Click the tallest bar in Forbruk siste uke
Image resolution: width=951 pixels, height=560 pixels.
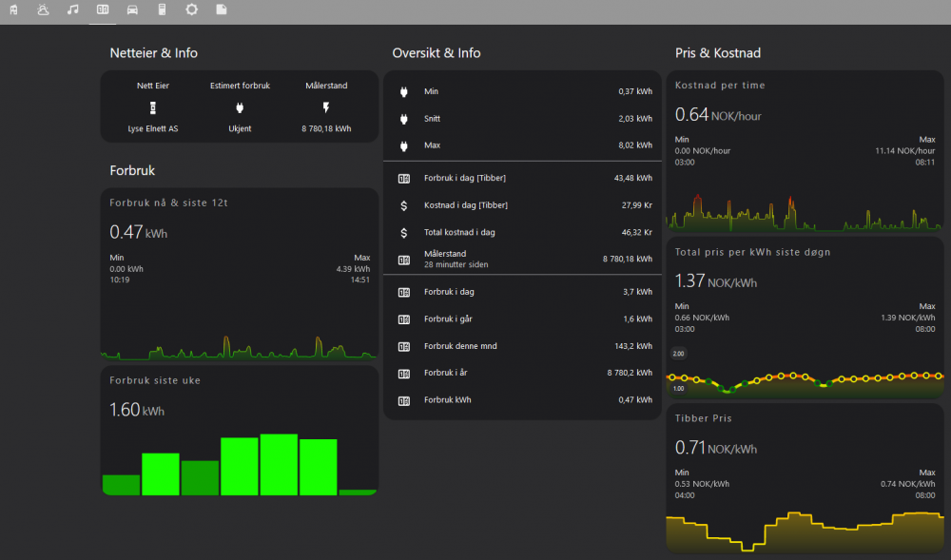279,464
